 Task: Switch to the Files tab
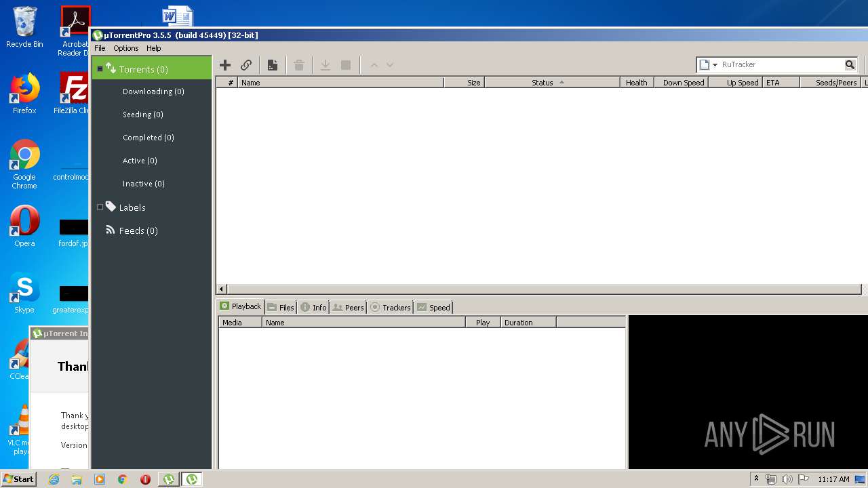tap(281, 308)
